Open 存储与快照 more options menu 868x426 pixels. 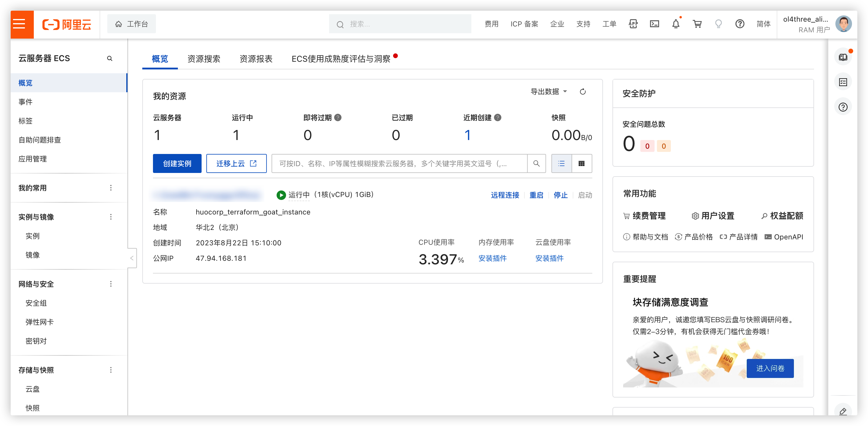111,370
